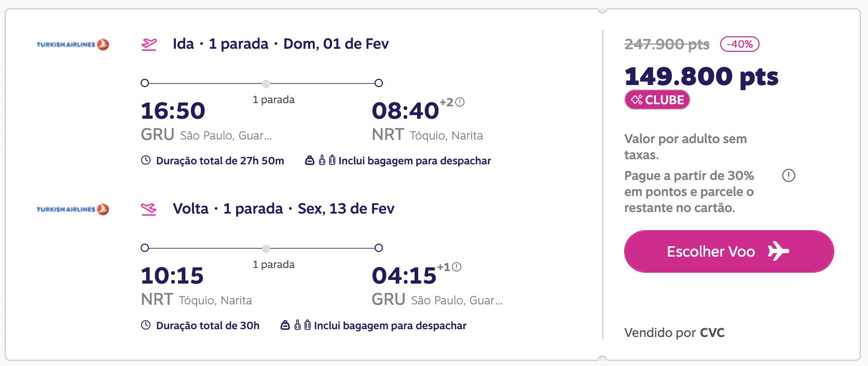Click the CLUBE badge

657,100
